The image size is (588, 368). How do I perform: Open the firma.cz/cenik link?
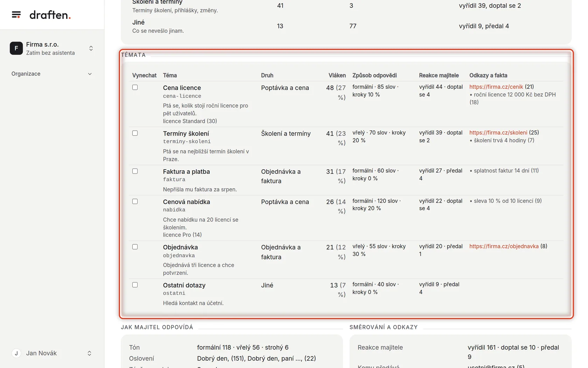(496, 87)
